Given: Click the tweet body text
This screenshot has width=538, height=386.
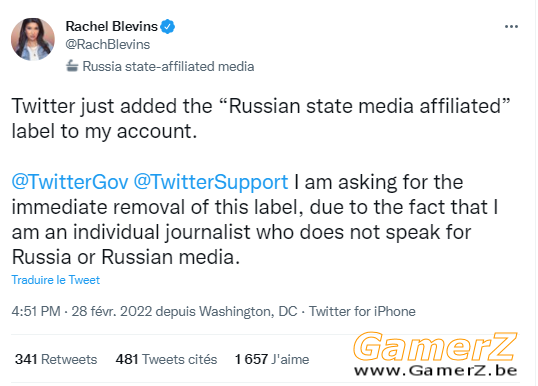Looking at the screenshot, I should 261,182.
